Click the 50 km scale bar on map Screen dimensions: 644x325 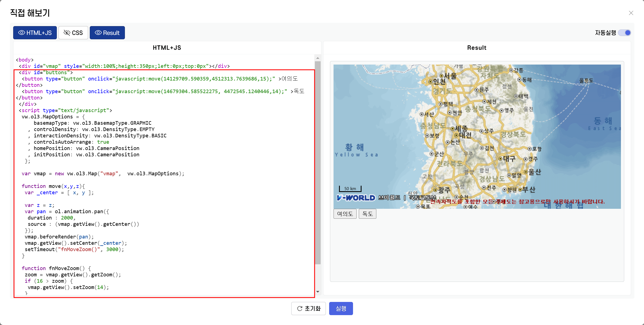(x=350, y=188)
